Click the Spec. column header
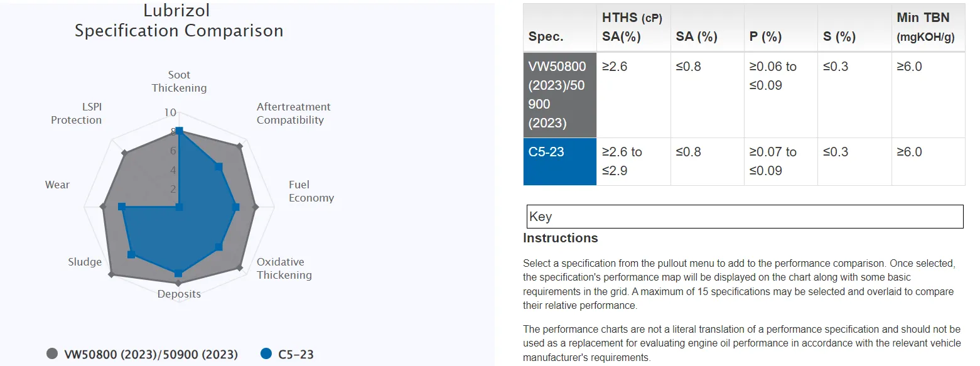The image size is (980, 366). 560,27
